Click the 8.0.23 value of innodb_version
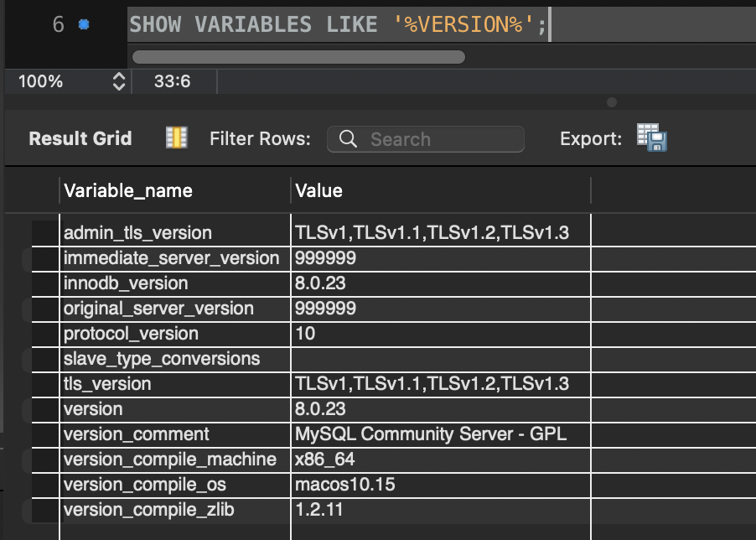This screenshot has height=540, width=756. click(441, 283)
